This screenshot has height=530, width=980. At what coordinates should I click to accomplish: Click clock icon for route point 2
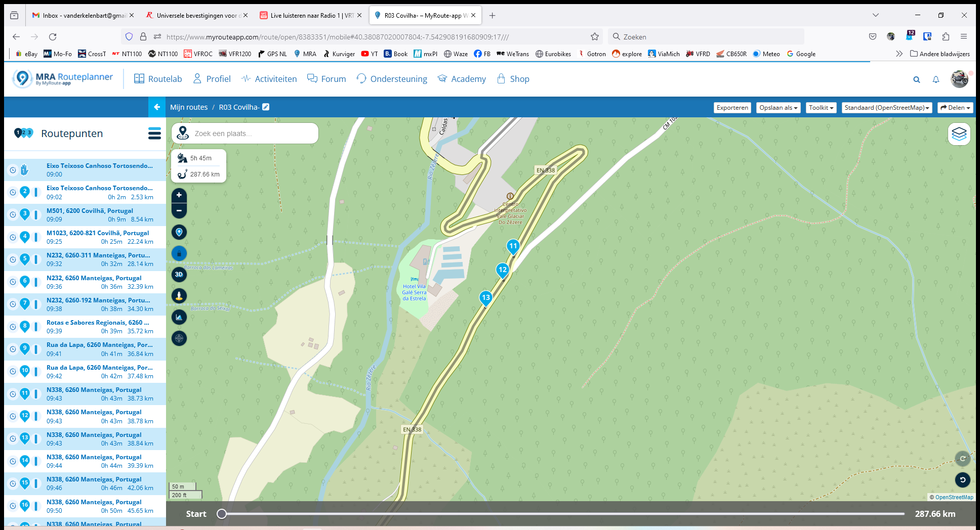(13, 192)
